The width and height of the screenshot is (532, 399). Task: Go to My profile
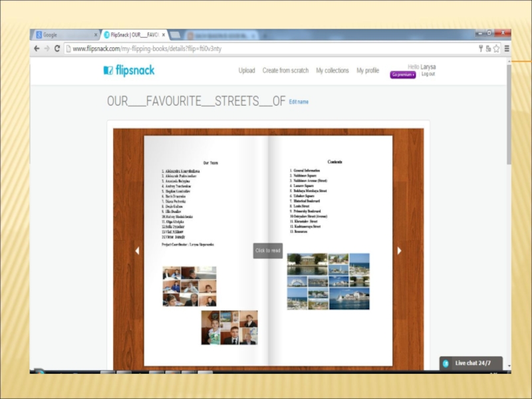[368, 70]
